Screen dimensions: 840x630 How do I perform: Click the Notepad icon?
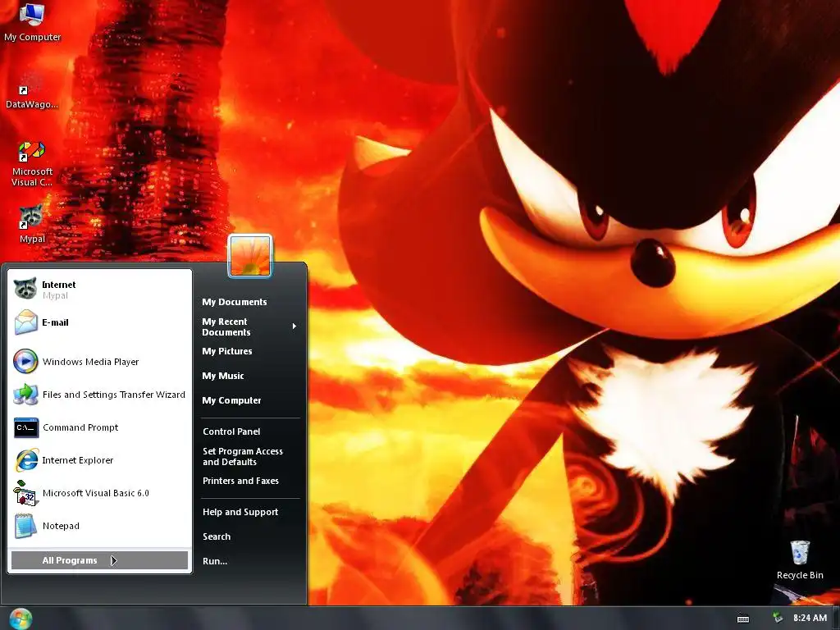click(x=25, y=526)
